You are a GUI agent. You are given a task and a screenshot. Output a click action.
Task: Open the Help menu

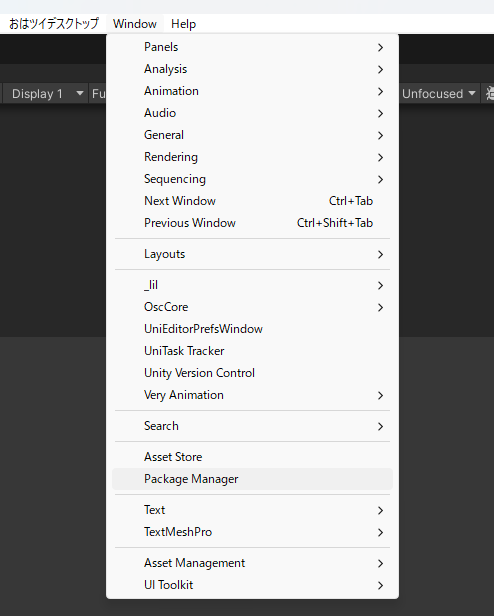(184, 24)
